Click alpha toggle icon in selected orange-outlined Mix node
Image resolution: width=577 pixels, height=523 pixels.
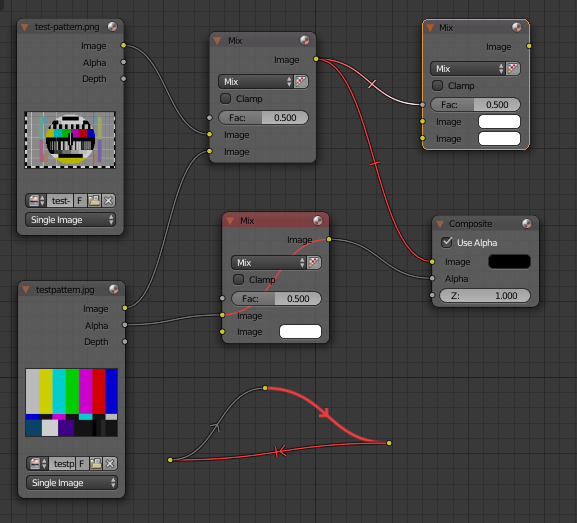513,68
